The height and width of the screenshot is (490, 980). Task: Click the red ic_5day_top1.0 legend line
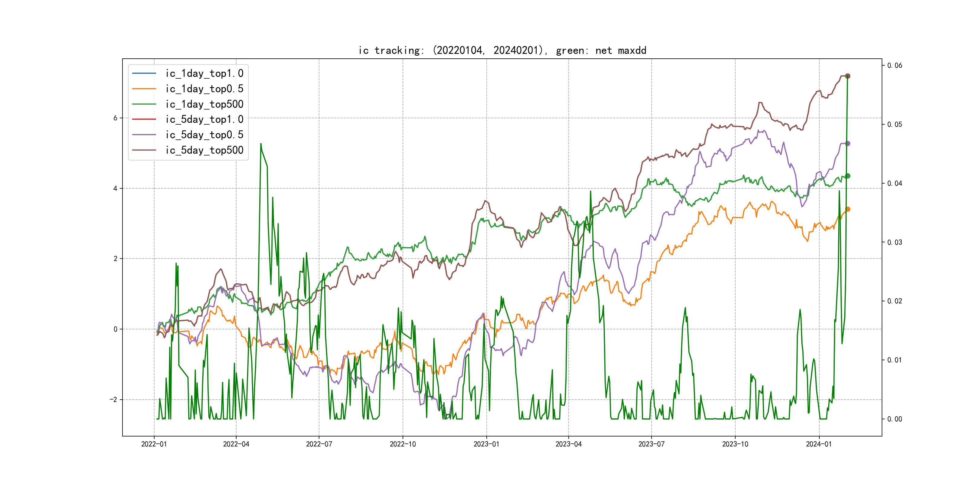click(x=144, y=119)
